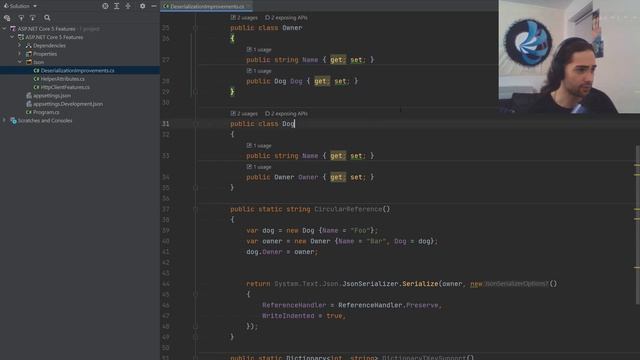This screenshot has width=640, height=360.
Task: Click '2 usages' lens above class Owner
Action: tap(244, 18)
